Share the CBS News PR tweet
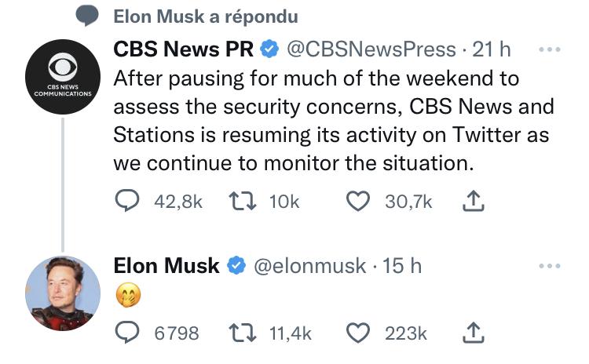The image size is (589, 364). (x=472, y=202)
